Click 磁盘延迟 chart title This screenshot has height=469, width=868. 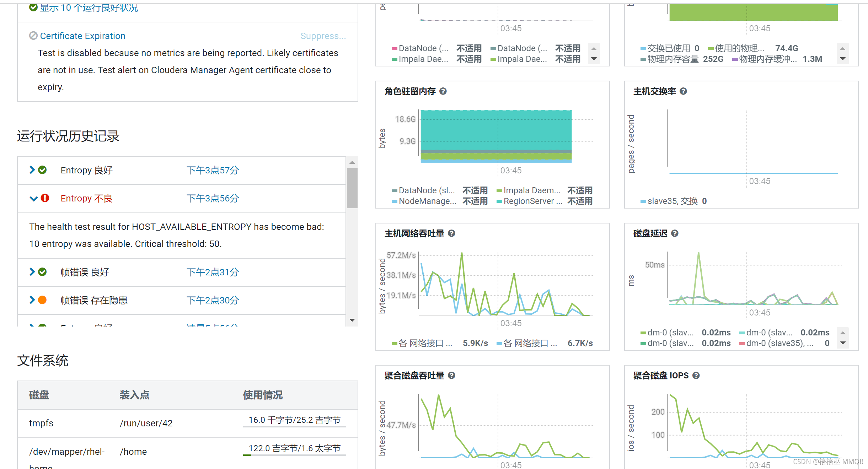click(650, 233)
